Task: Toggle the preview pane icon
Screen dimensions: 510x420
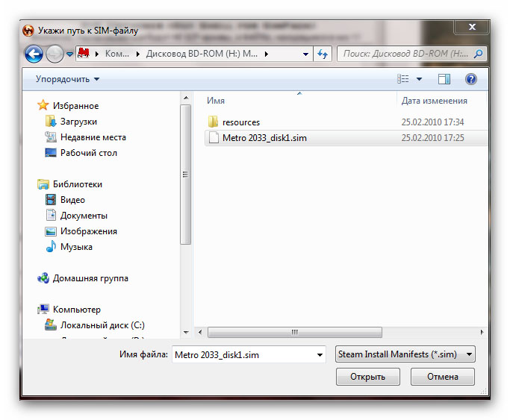Action: pyautogui.click(x=444, y=79)
